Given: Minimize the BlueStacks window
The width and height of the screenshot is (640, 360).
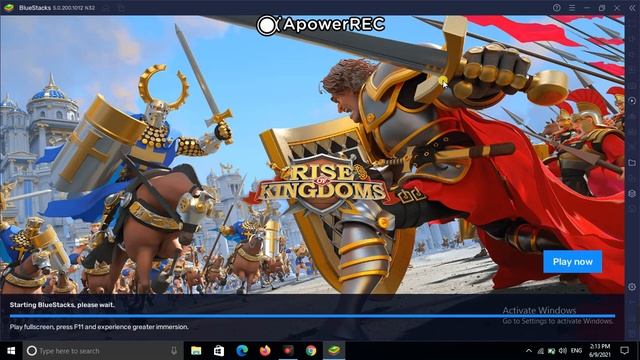Looking at the screenshot, I should pyautogui.click(x=587, y=8).
